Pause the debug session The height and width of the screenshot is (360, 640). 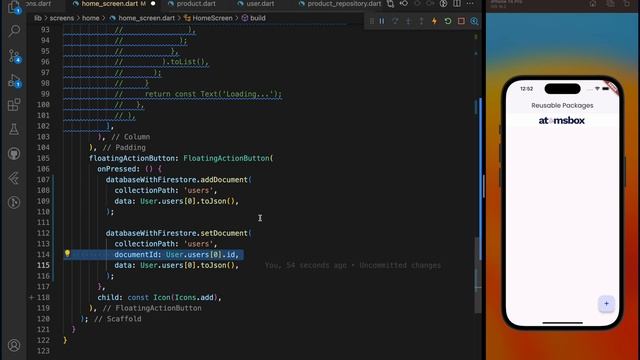tap(382, 21)
